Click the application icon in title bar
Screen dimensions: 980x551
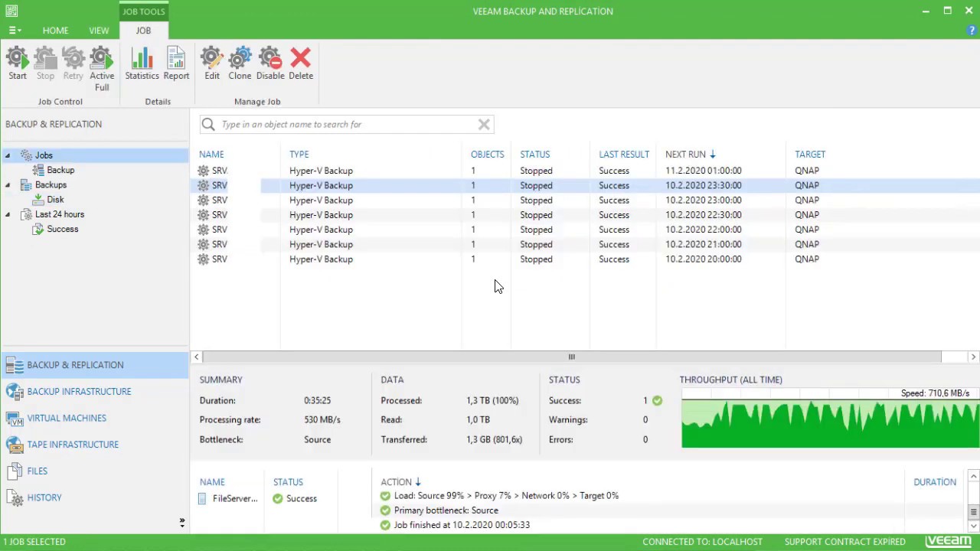click(x=11, y=11)
